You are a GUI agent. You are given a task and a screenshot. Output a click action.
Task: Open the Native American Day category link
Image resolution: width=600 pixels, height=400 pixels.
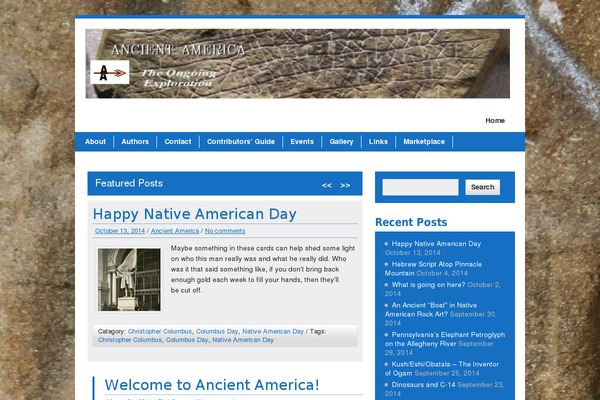[273, 331]
